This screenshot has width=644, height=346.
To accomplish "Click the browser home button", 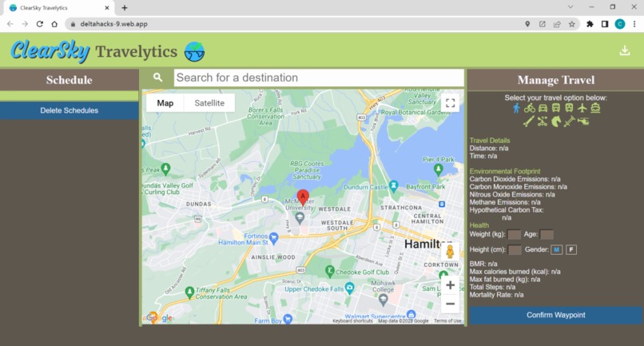I will pos(54,24).
